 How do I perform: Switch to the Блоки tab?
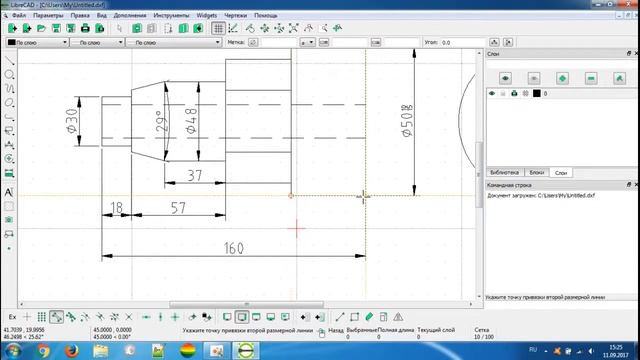tap(536, 173)
